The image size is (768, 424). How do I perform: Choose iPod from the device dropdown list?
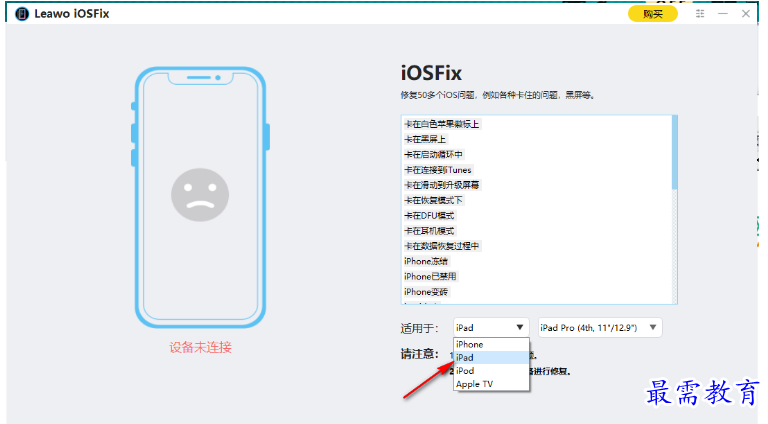491,371
